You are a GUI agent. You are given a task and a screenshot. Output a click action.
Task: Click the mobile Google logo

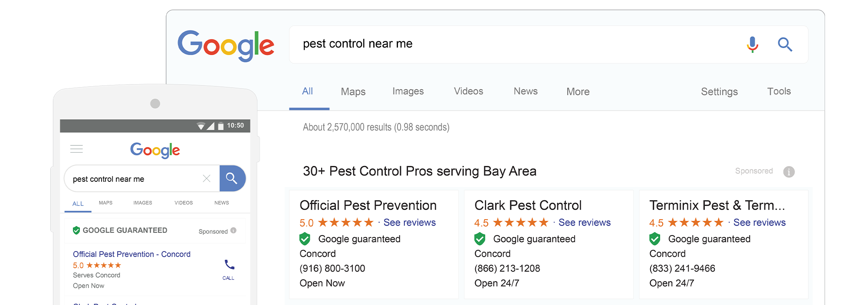coord(155,151)
